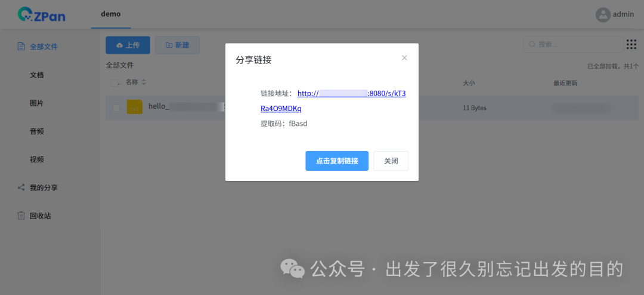Select the demo storage tab
The image size is (644, 295).
click(111, 14)
